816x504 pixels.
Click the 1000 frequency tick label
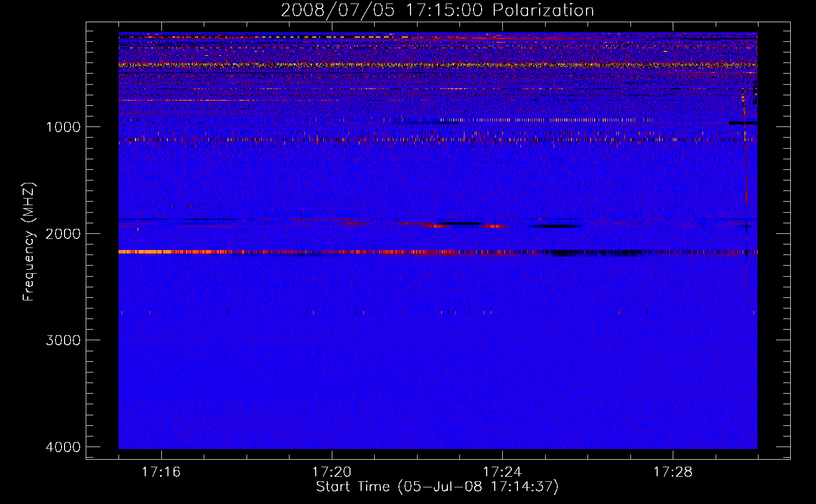(x=63, y=127)
